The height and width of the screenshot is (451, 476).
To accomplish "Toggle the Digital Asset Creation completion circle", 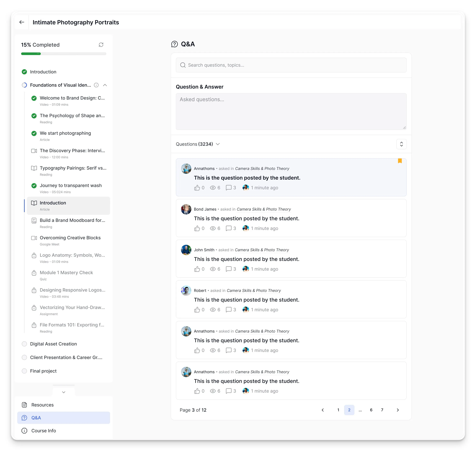I will 24,344.
